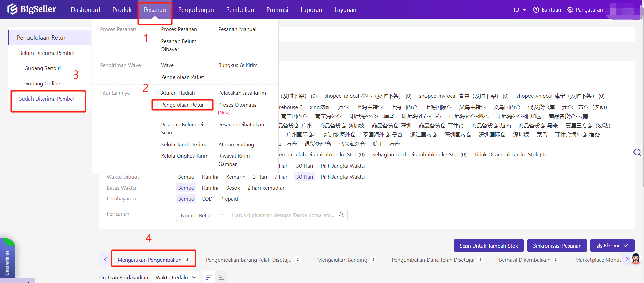Screen dimensions: 644x283
Task: Open Kelola Tanda Terima entry
Action: [x=184, y=145]
